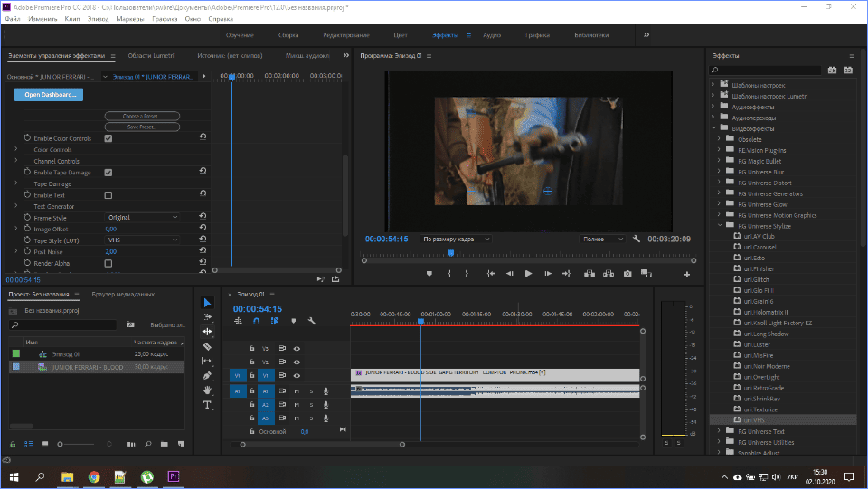The image size is (868, 489).
Task: Export frame with camera icon
Action: 627,274
